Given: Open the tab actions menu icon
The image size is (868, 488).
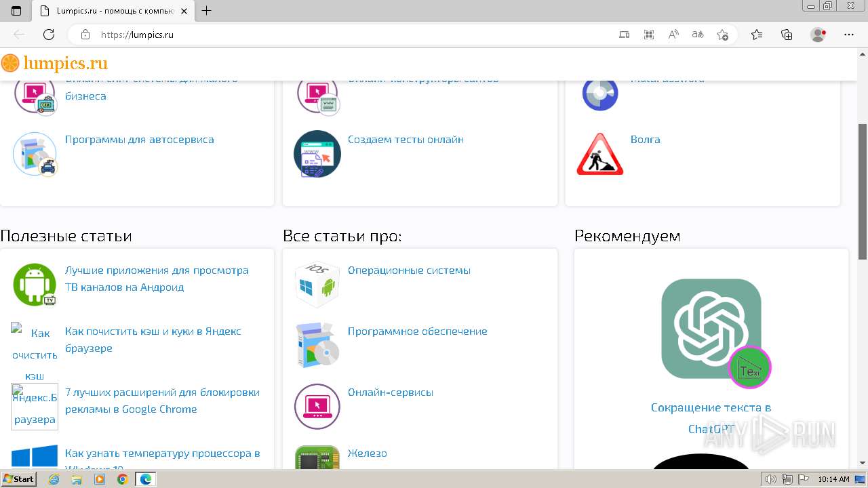Looking at the screenshot, I should click(x=17, y=11).
